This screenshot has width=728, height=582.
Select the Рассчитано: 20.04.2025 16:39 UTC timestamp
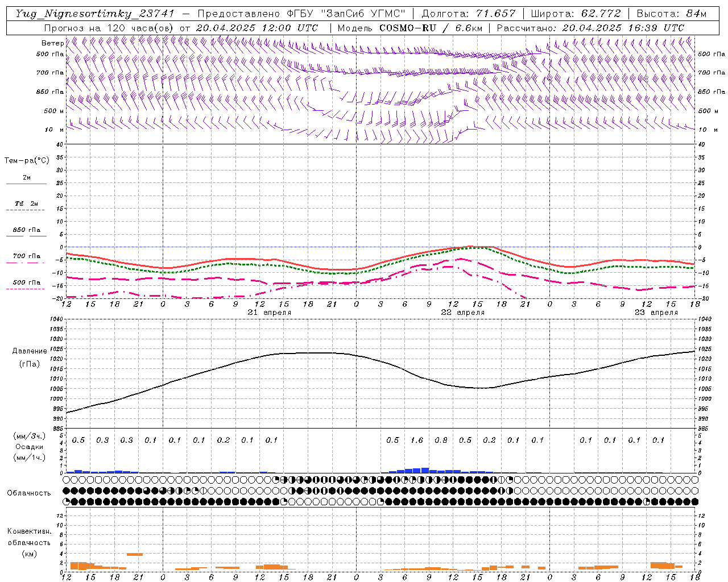click(x=590, y=28)
